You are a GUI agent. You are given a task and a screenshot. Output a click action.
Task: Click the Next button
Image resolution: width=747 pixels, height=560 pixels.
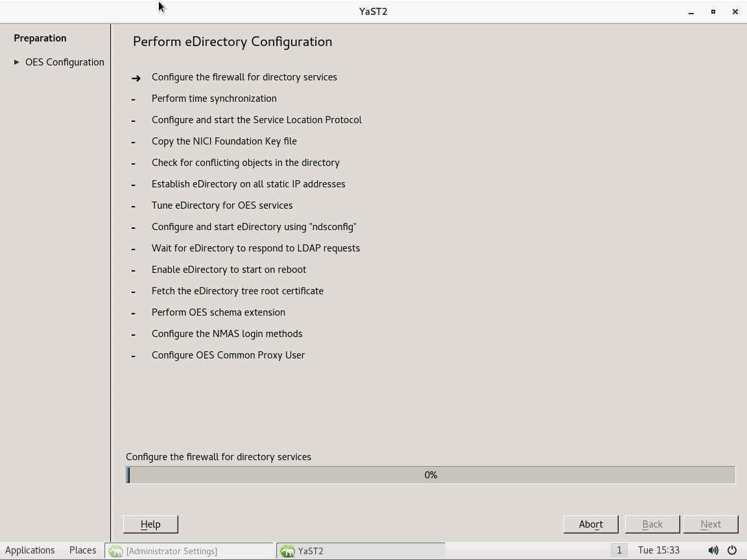[x=710, y=524]
